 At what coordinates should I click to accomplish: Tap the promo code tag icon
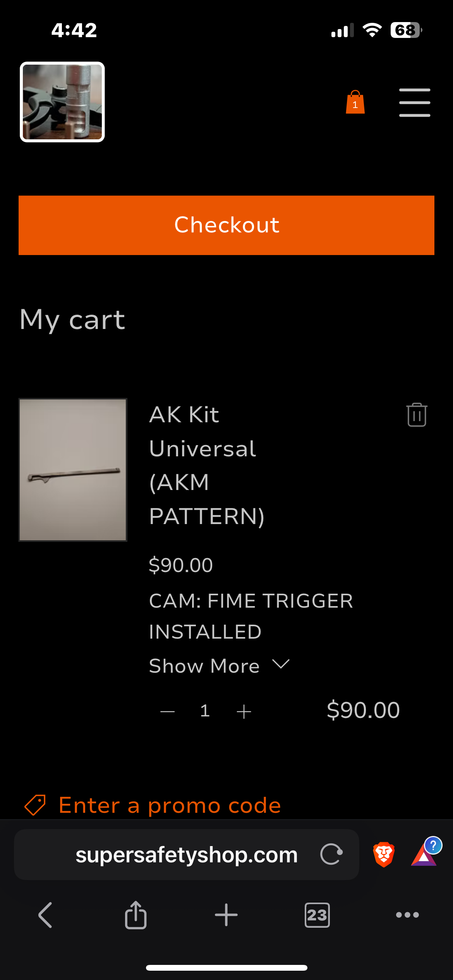pos(35,805)
